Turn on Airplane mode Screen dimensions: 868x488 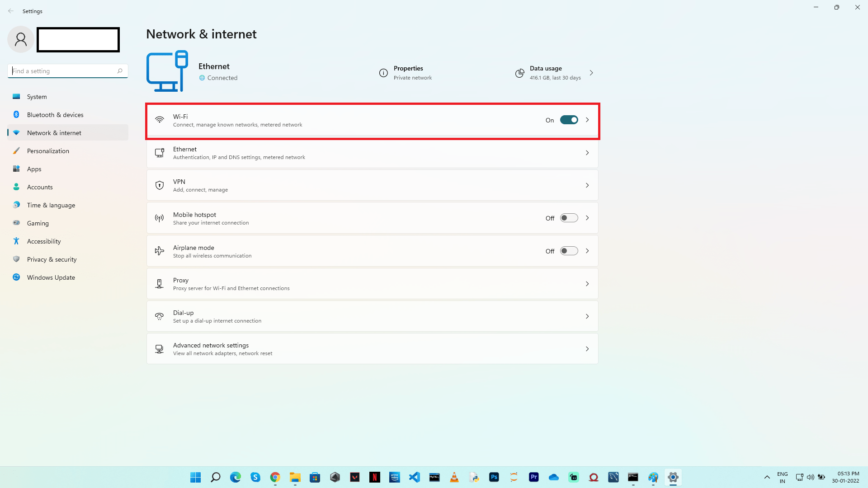point(569,250)
